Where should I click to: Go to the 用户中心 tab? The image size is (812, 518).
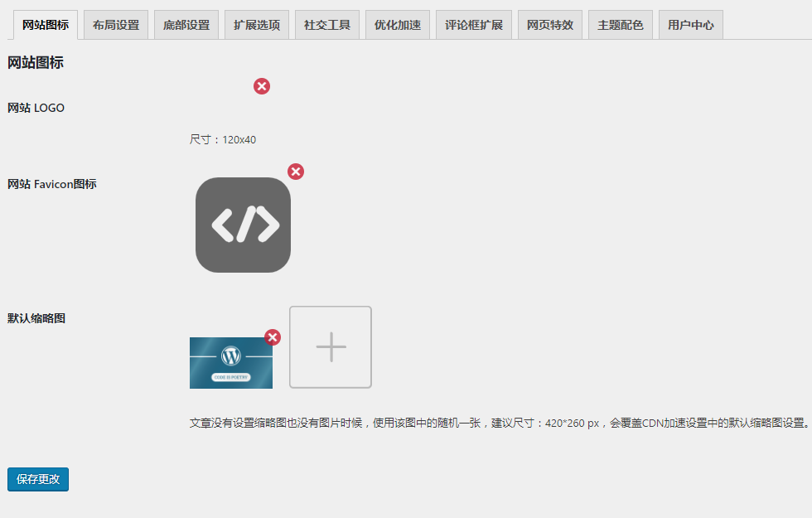(691, 25)
